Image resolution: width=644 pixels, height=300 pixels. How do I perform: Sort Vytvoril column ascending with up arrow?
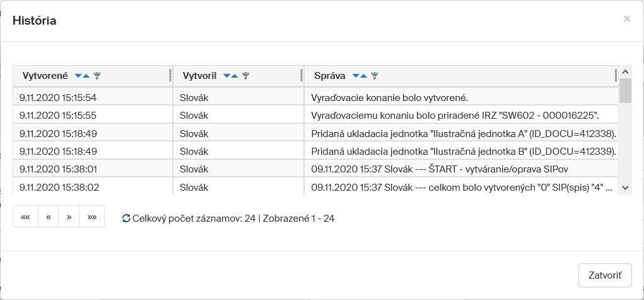click(235, 76)
